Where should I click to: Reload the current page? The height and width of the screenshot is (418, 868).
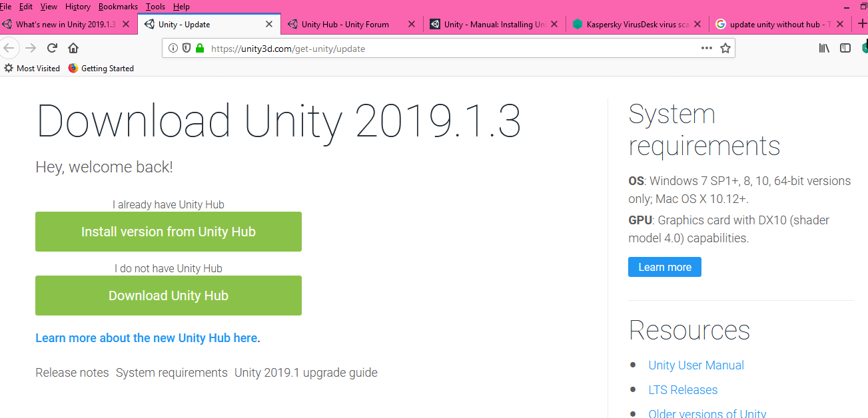coord(52,48)
